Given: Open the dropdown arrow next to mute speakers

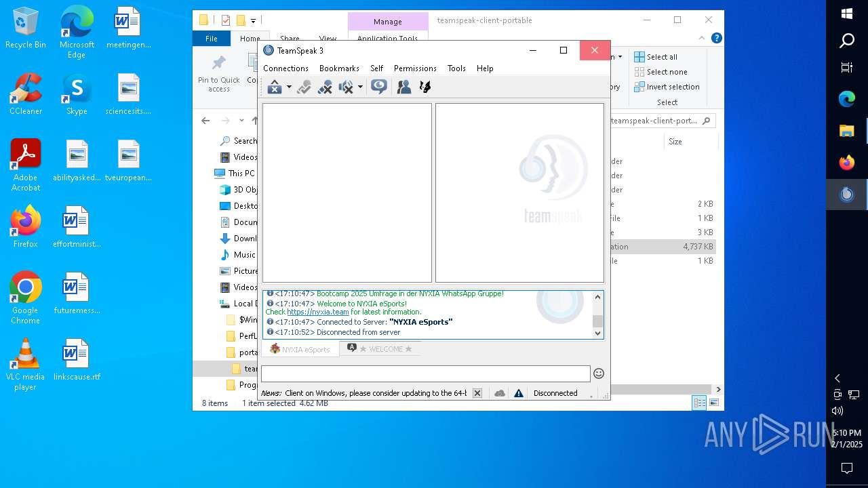Looking at the screenshot, I should (360, 87).
